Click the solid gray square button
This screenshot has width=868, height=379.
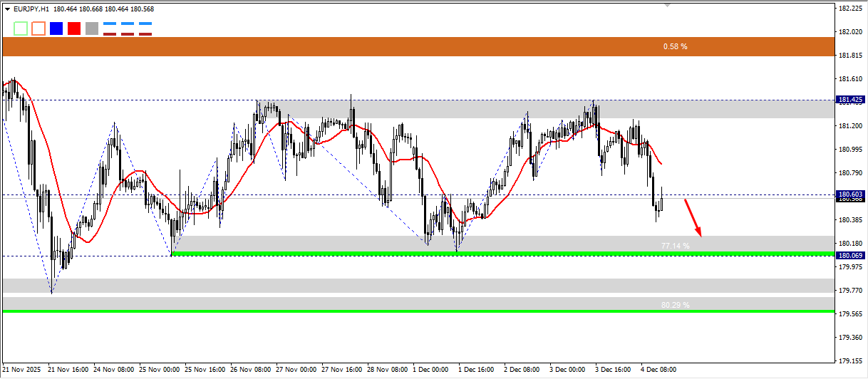click(x=91, y=28)
